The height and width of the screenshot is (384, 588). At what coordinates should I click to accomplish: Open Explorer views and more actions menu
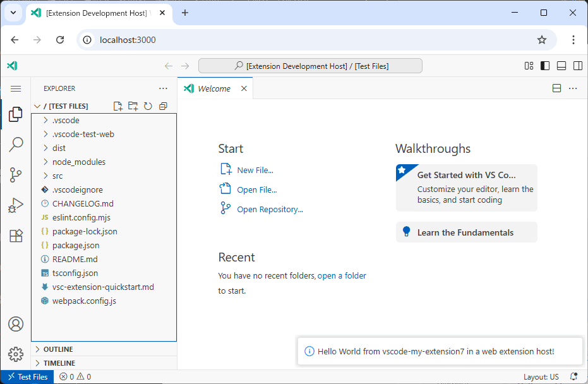163,88
